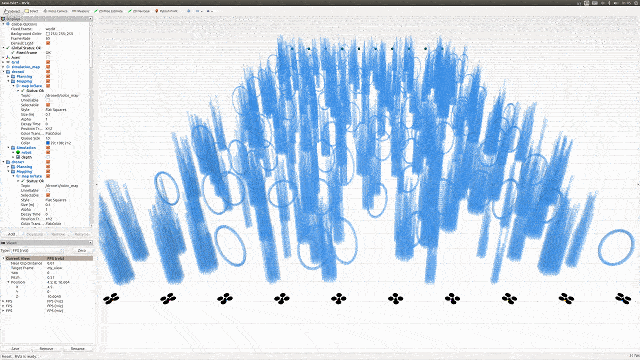This screenshot has width=640, height=360.
Task: Enable Unreliable under drone0 map inflate
Action: click(48, 100)
